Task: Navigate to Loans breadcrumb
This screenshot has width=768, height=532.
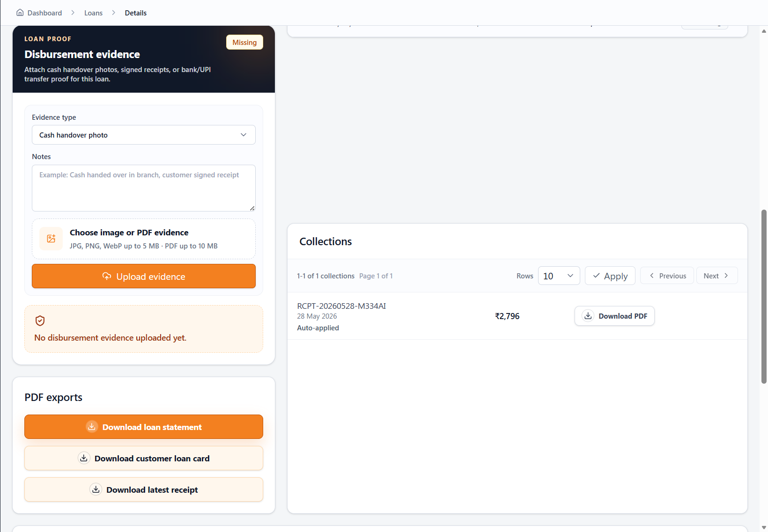Action: click(x=93, y=13)
